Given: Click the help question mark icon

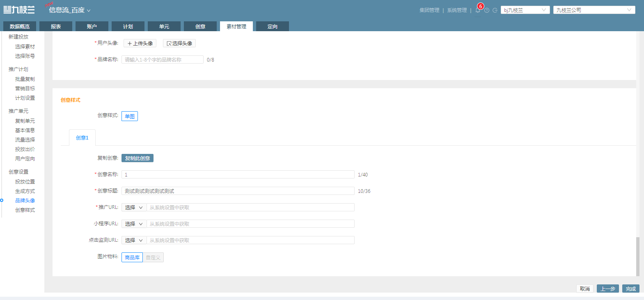Looking at the screenshot, I should 487,10.
